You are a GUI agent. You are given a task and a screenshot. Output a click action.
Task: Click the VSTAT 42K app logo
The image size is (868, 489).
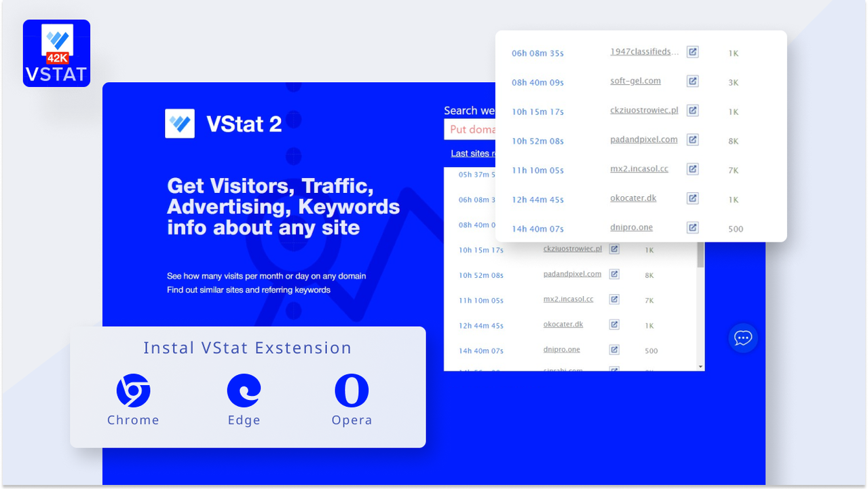(x=56, y=53)
